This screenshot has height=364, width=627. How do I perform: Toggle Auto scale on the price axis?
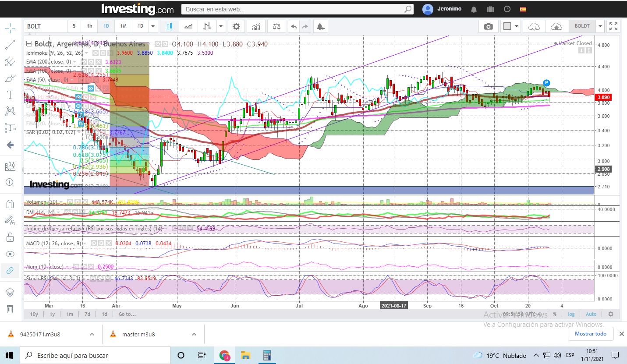[591, 314]
